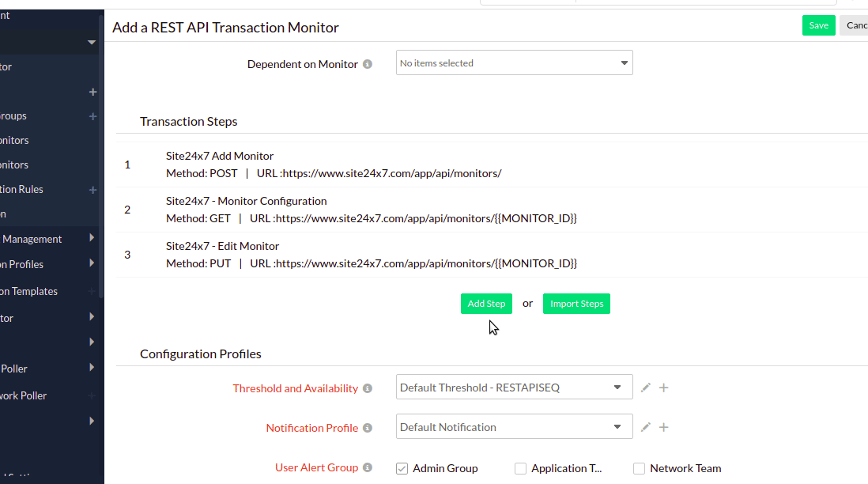
Task: Uncheck the Admin Group checkbox
Action: (x=402, y=468)
